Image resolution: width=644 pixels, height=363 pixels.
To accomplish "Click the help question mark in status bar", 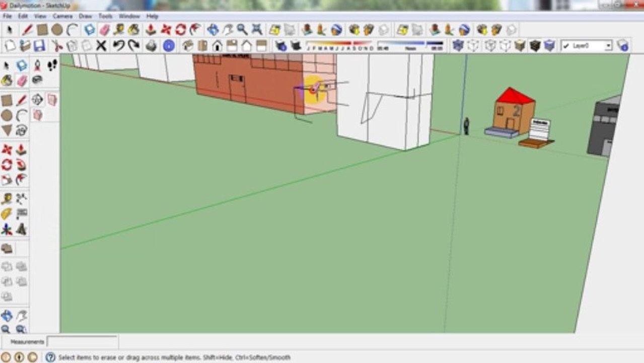I will [50, 357].
